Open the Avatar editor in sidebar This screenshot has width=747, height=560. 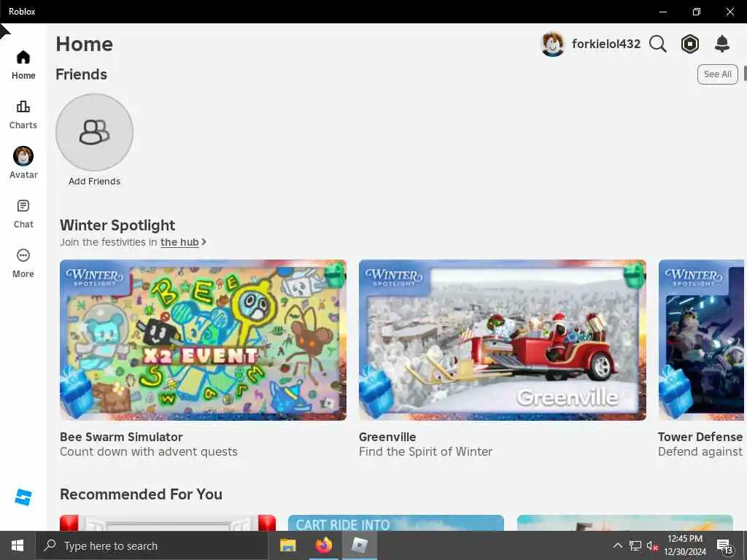[23, 163]
